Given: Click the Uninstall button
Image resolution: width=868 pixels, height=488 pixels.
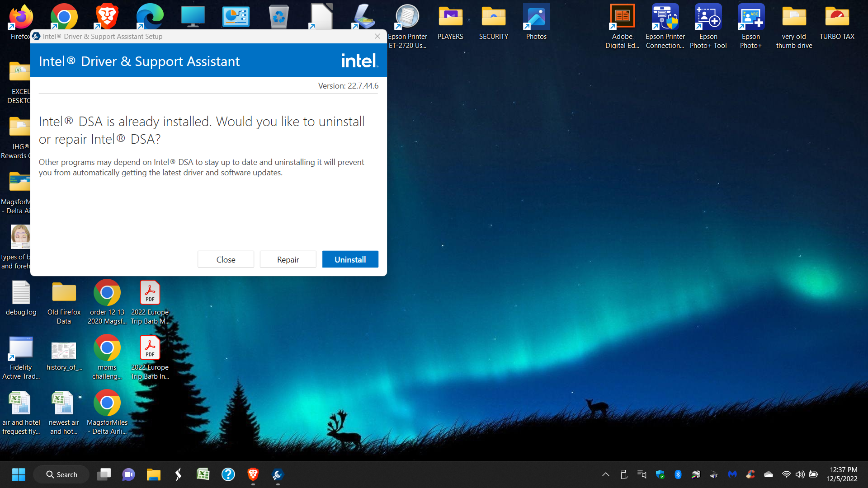Looking at the screenshot, I should point(349,259).
